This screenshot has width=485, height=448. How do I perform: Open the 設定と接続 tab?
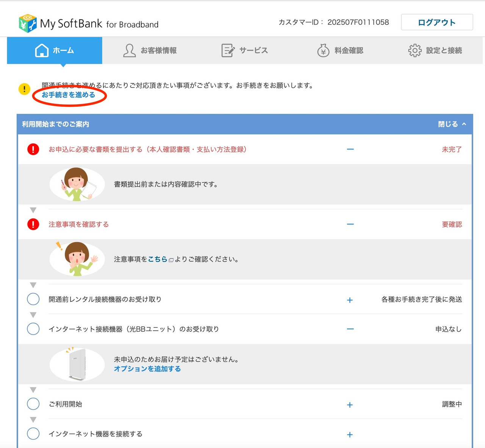pos(435,50)
